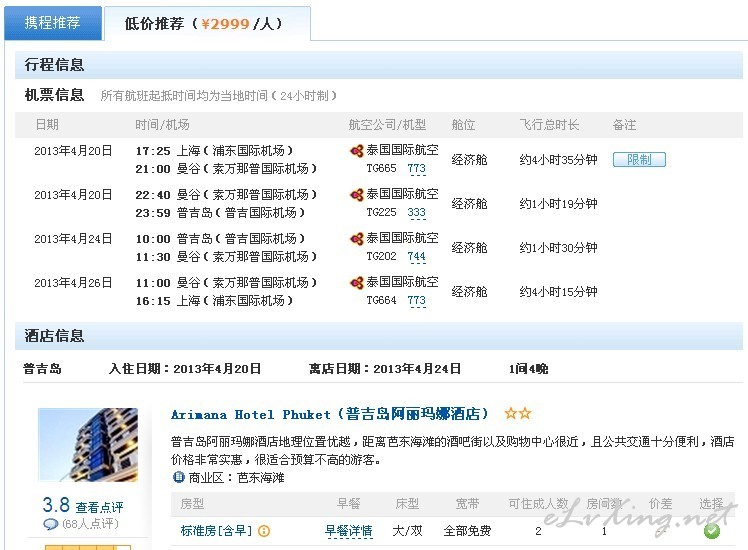748x550 pixels.
Task: Select the room with green check mark
Action: (711, 530)
